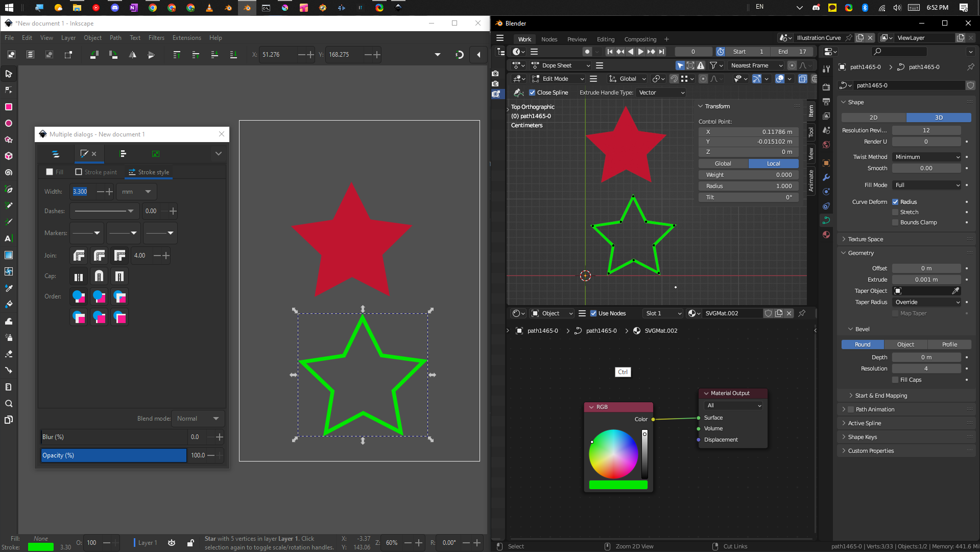
Task: Select Profile bevel mode button
Action: [x=949, y=344]
